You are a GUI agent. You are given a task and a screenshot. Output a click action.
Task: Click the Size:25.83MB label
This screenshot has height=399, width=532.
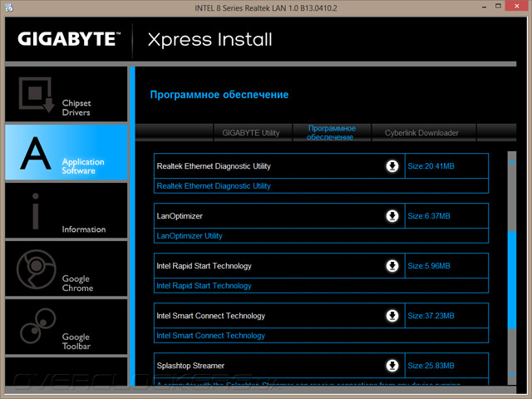tap(431, 366)
